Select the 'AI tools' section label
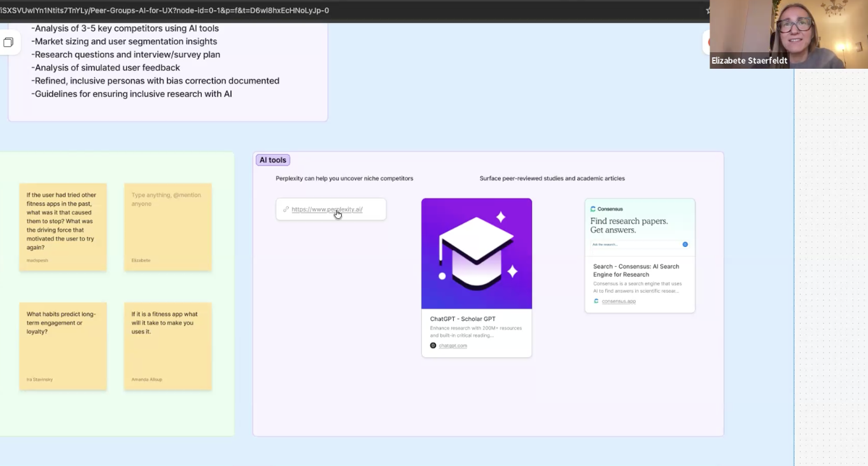This screenshot has width=868, height=466. pos(273,160)
